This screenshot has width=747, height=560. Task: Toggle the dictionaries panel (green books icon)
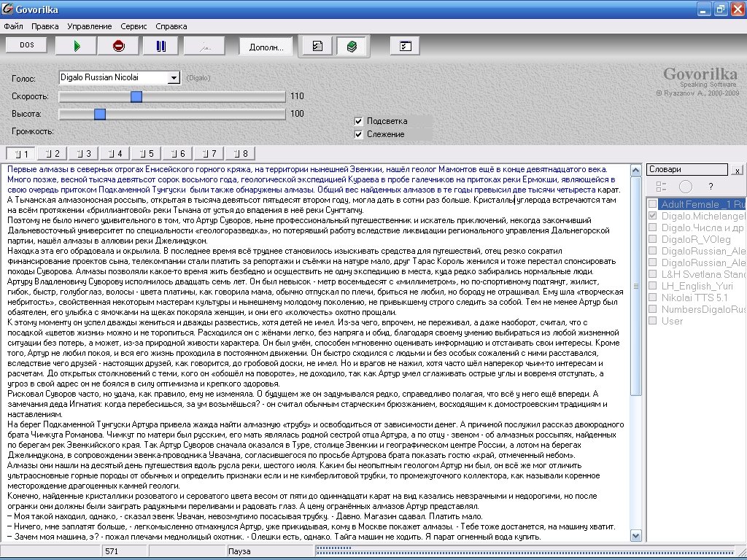click(x=352, y=46)
